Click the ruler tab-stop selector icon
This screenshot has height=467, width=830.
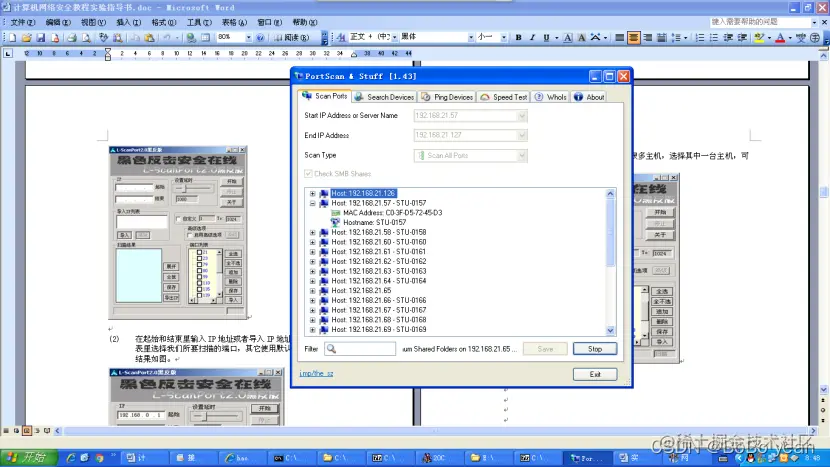click(x=8, y=53)
